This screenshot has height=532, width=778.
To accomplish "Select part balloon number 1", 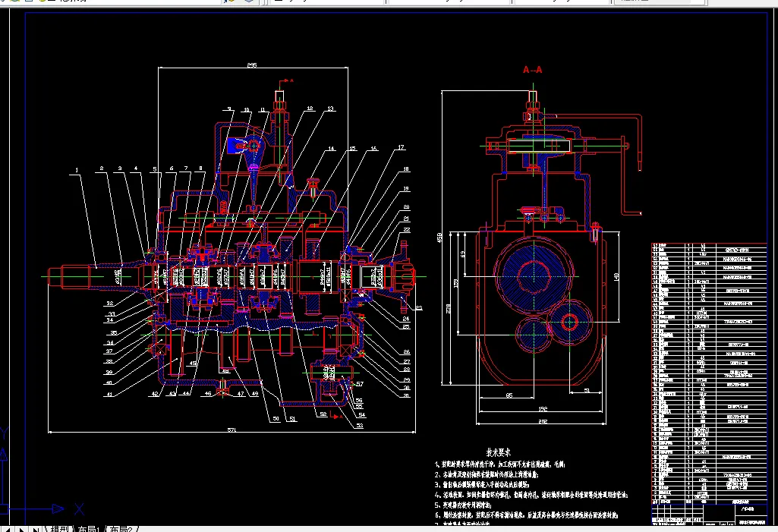I will click(77, 170).
